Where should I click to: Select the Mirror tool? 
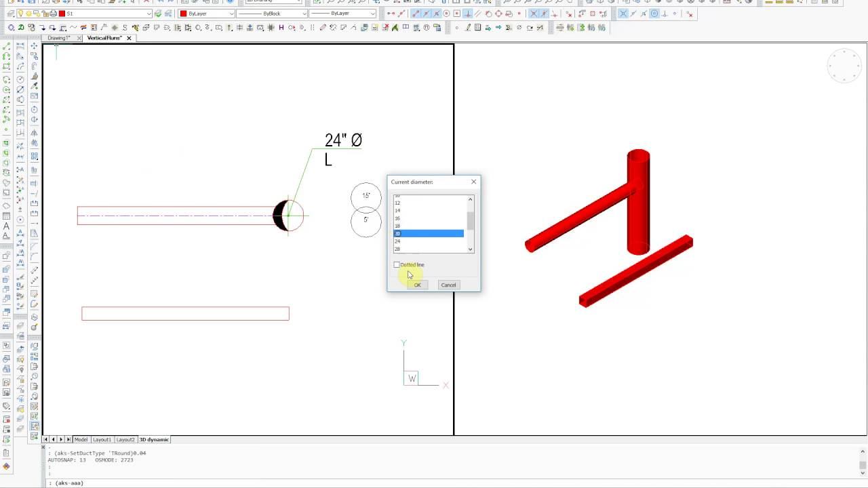(x=35, y=133)
